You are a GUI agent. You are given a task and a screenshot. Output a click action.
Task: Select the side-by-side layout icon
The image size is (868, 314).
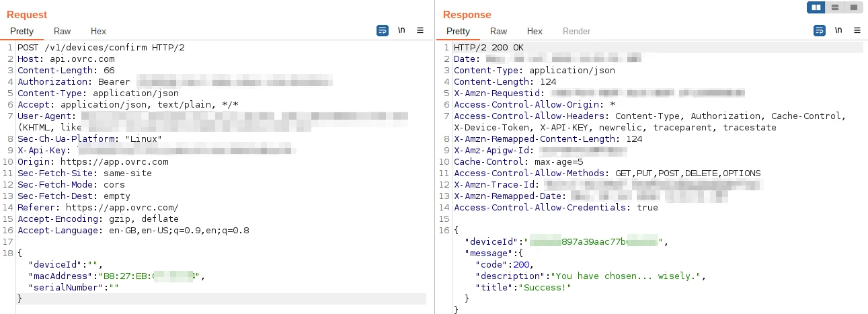(816, 7)
